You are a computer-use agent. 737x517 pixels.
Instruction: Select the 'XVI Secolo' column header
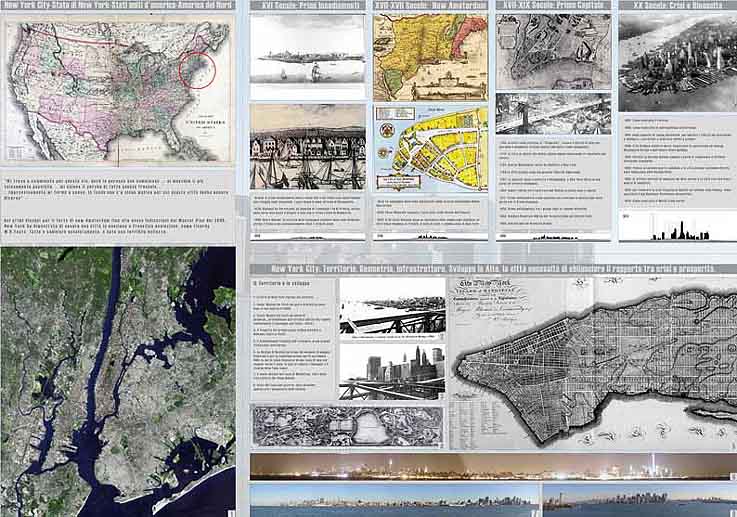tap(307, 5)
